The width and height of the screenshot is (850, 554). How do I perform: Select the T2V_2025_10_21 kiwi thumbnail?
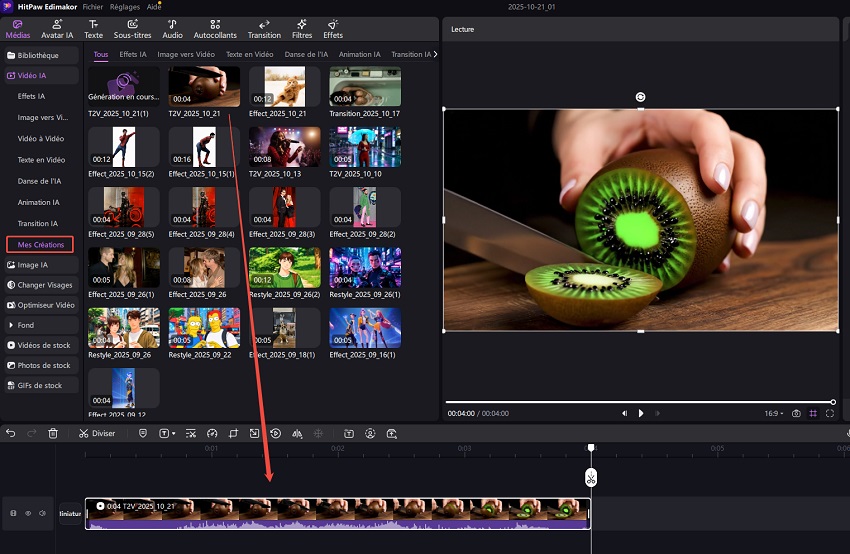tap(204, 87)
